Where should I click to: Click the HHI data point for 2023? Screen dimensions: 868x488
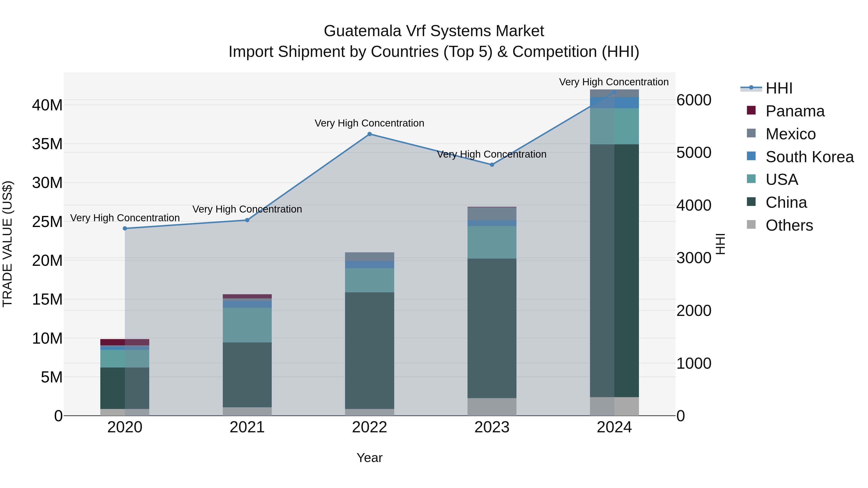[492, 165]
